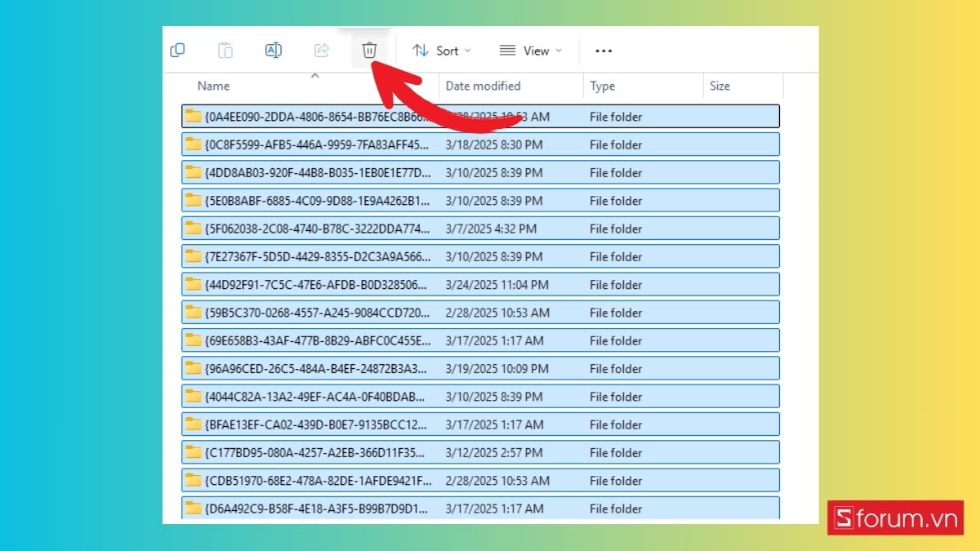
Task: Sort by the Date modified column header
Action: (x=483, y=86)
